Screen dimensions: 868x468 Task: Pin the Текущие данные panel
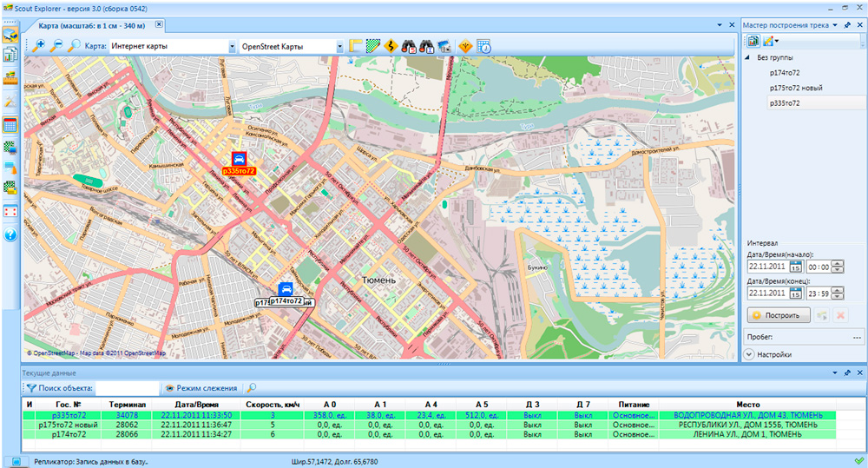[847, 372]
